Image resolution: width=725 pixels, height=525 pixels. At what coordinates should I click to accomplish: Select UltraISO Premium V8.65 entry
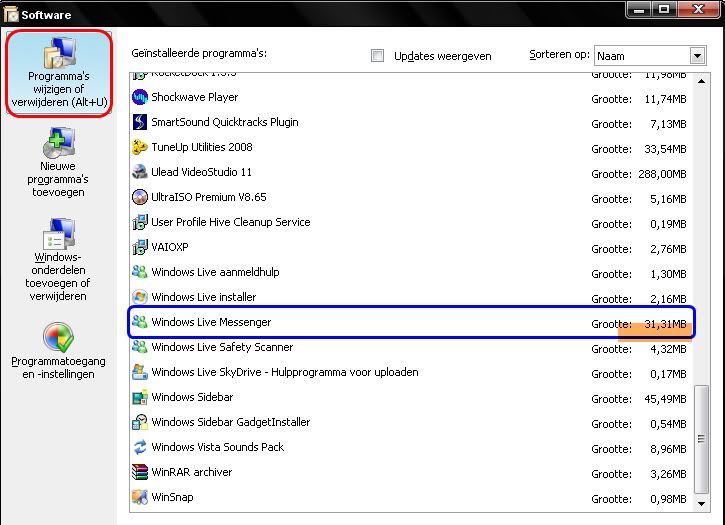pos(412,197)
